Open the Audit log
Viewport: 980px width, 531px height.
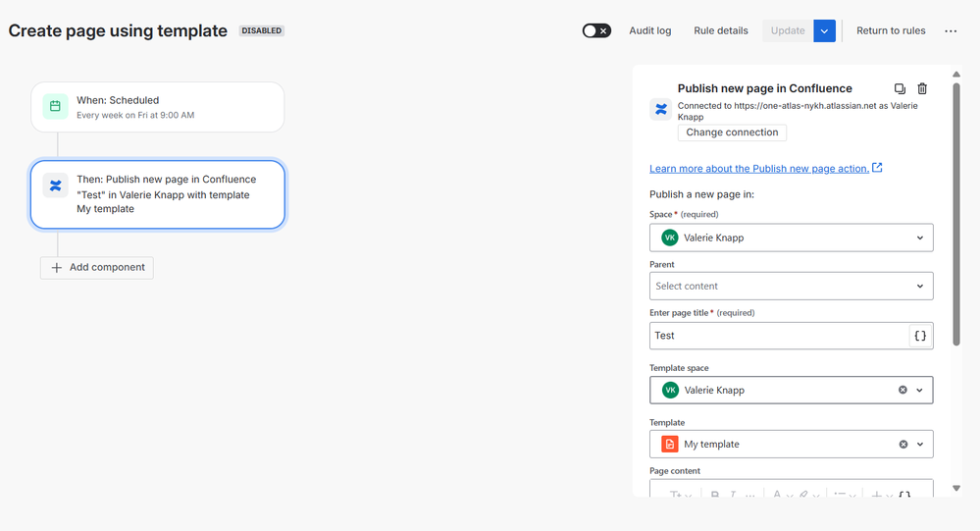point(650,30)
